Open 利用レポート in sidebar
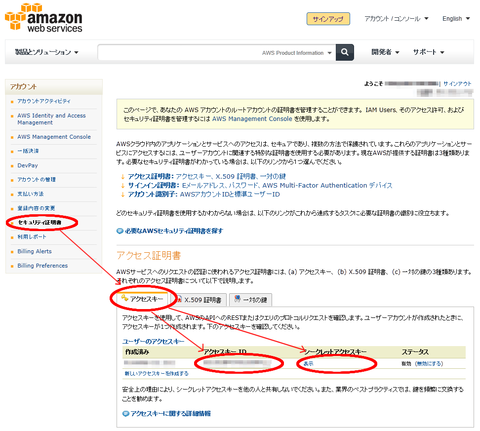This screenshot has height=431, width=480. tap(32, 237)
